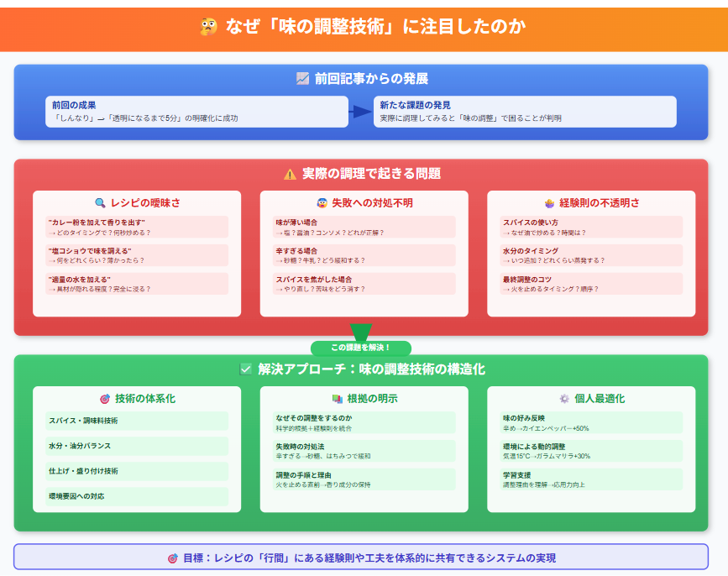Select the スパイスを焦がした場合 item
Viewport: 728px width, 576px height.
[364, 284]
